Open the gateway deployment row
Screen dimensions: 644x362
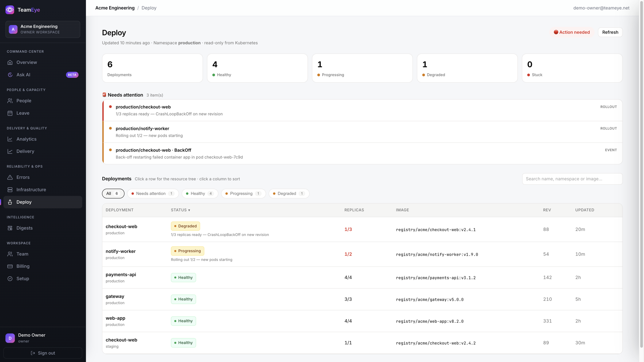(362, 299)
